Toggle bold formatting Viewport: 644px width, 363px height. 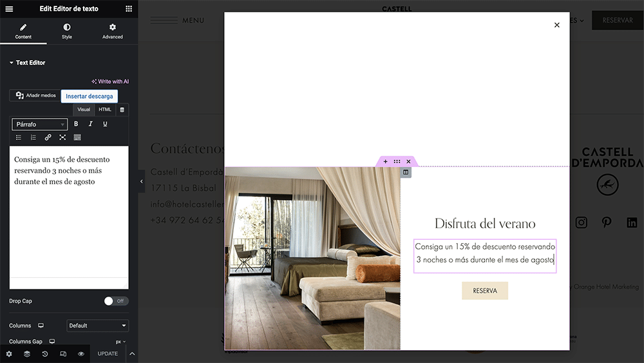76,124
